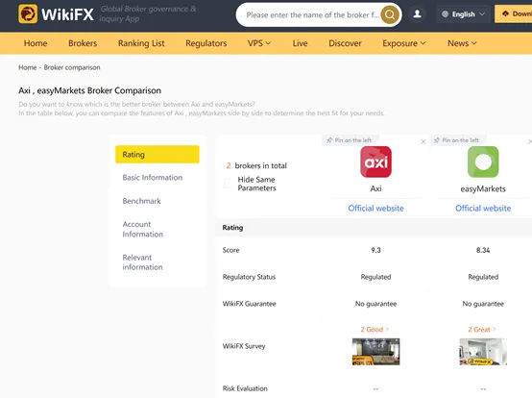
Task: Go to the Home menu item
Action: click(x=36, y=43)
